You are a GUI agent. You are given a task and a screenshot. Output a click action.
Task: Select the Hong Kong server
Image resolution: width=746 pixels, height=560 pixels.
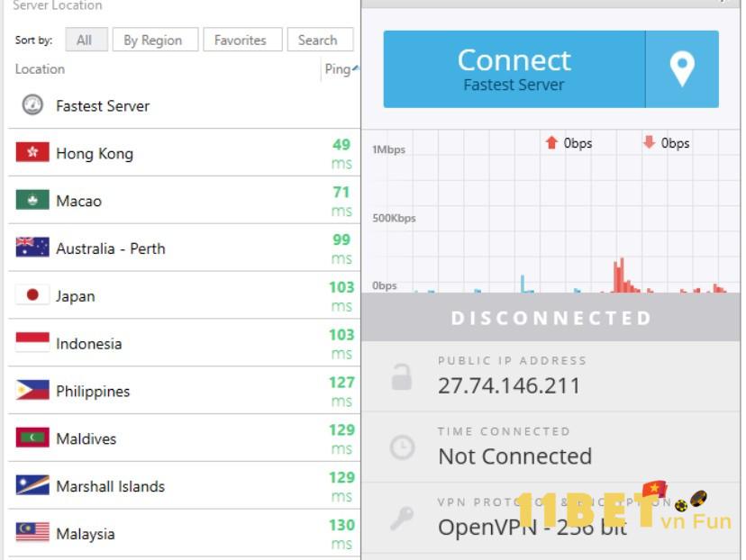tap(184, 152)
